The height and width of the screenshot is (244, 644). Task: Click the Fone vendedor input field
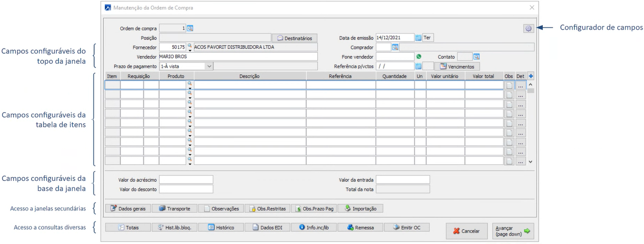(x=395, y=57)
